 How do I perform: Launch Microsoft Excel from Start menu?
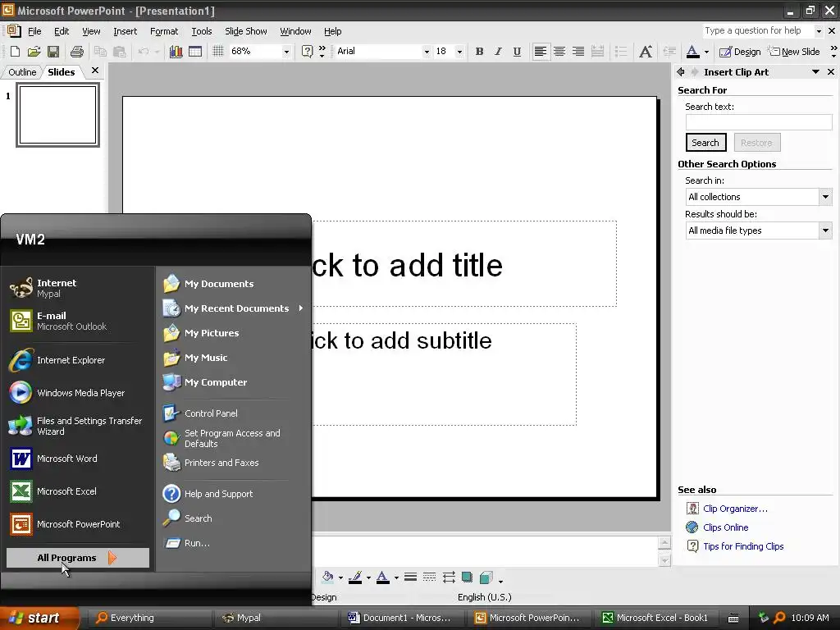[66, 491]
